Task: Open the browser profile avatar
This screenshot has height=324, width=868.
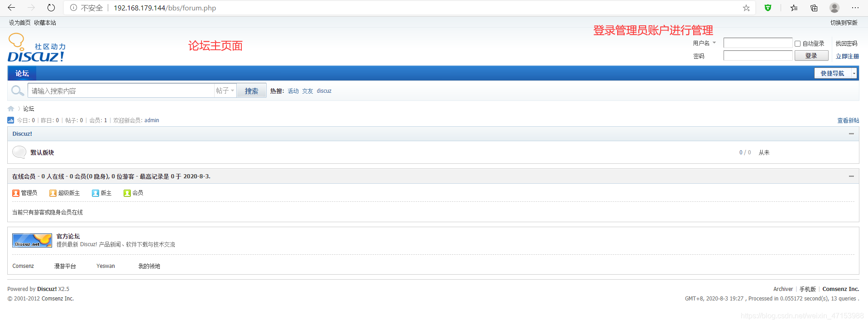Action: [834, 8]
